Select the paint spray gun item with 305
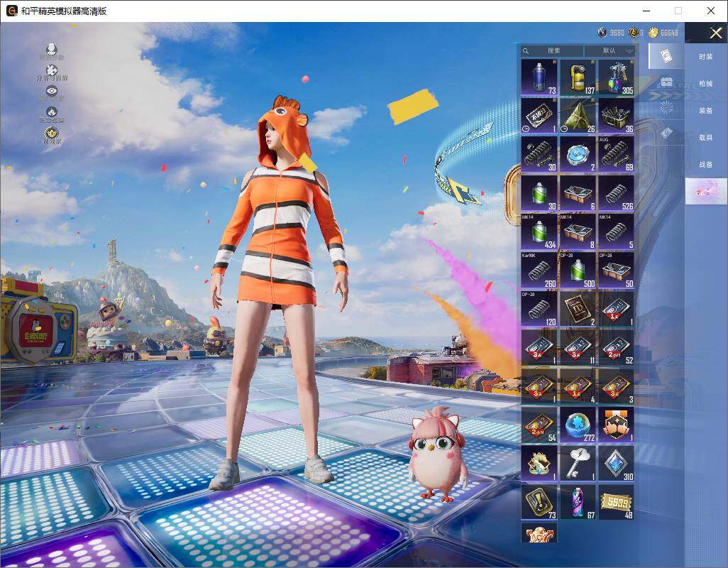This screenshot has width=728, height=568. pos(616,77)
